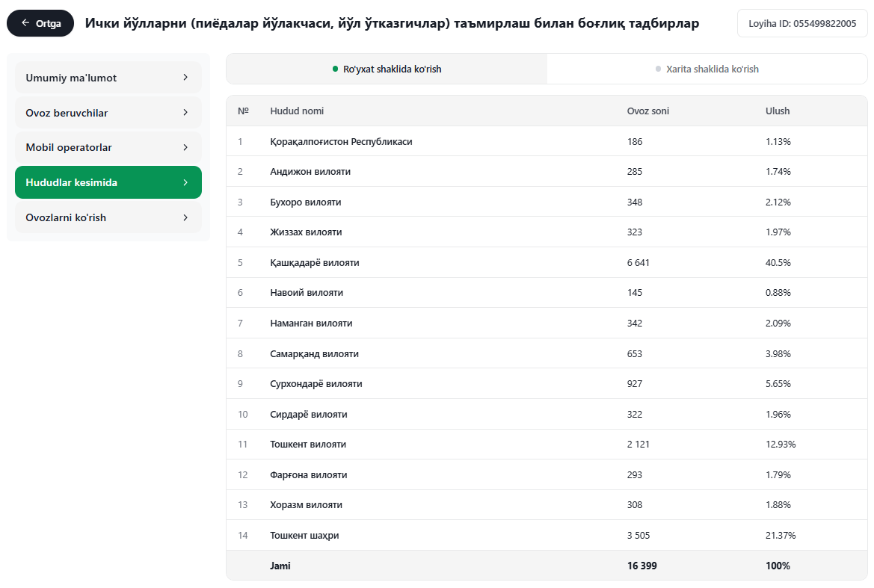This screenshot has height=588, width=874.
Task: Open Umumiy ma'lumot section
Action: point(108,78)
